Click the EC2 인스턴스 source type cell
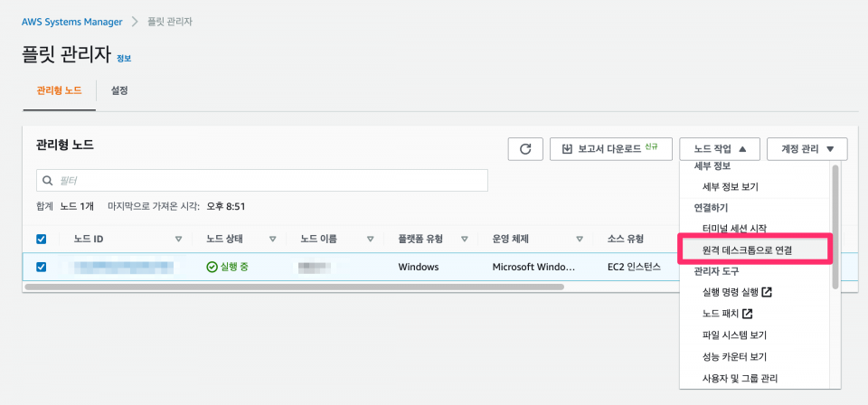 coord(634,268)
